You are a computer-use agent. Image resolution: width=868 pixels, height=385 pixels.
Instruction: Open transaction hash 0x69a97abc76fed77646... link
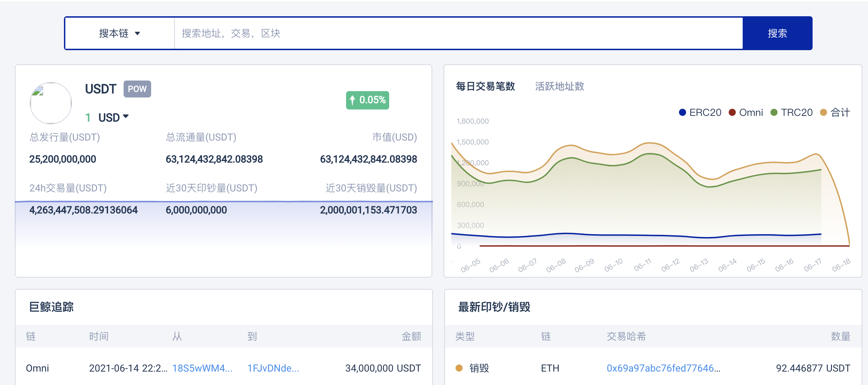coord(664,368)
